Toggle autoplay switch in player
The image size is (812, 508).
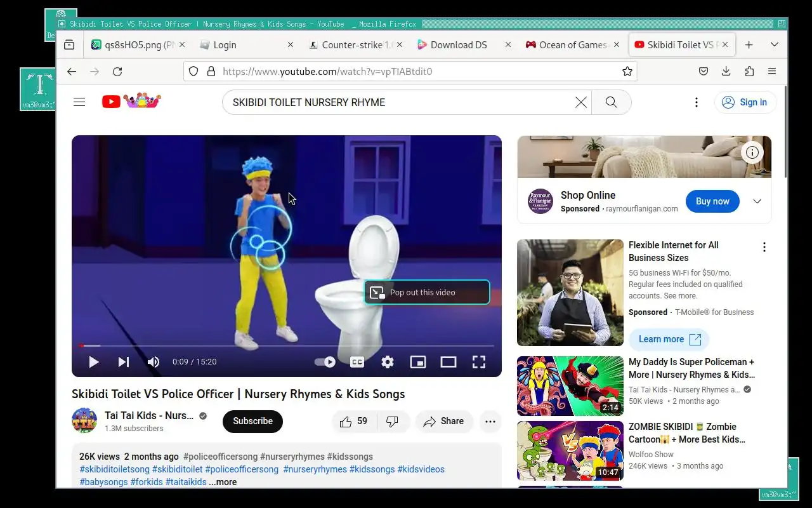pos(325,362)
